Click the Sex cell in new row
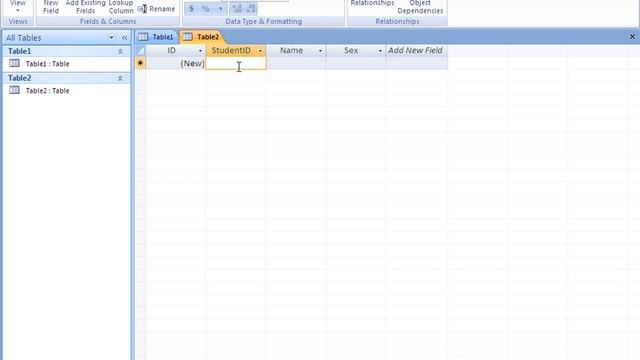 (356, 63)
